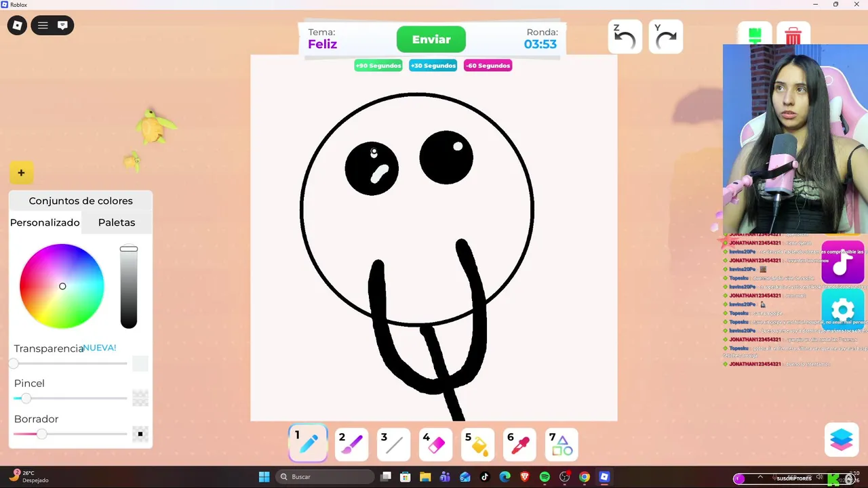
Task: Clear the canvas with the red trash icon
Action: [x=793, y=34]
